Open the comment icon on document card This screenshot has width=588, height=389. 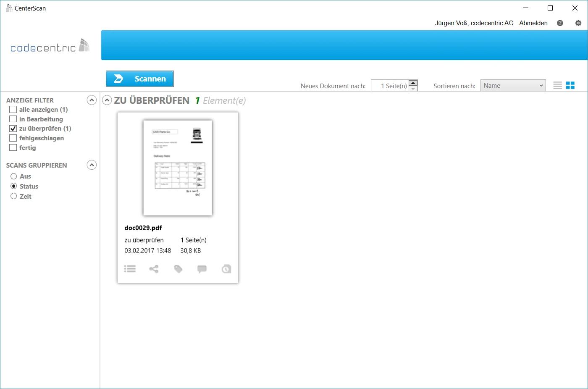[x=202, y=269]
